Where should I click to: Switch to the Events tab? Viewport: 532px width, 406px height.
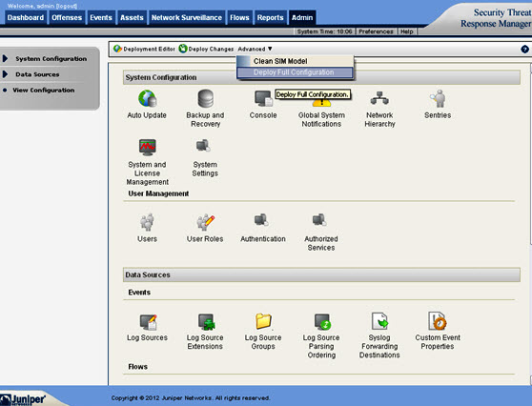pyautogui.click(x=101, y=18)
